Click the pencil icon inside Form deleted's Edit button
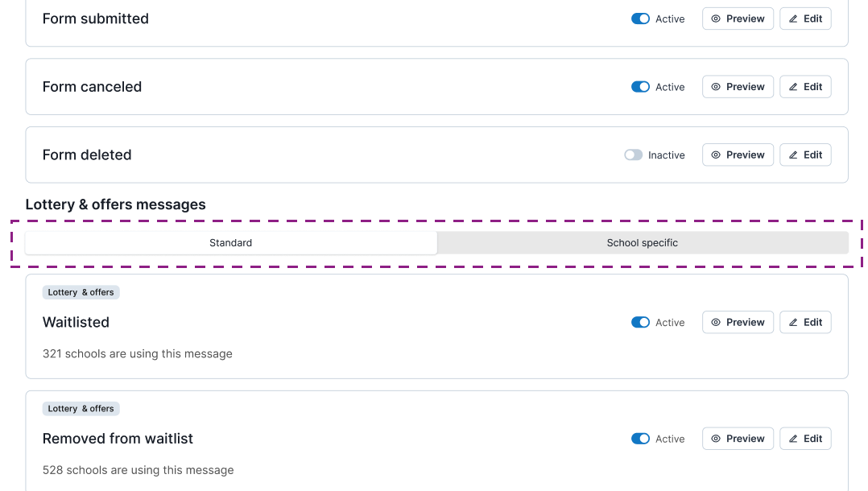 (x=794, y=155)
